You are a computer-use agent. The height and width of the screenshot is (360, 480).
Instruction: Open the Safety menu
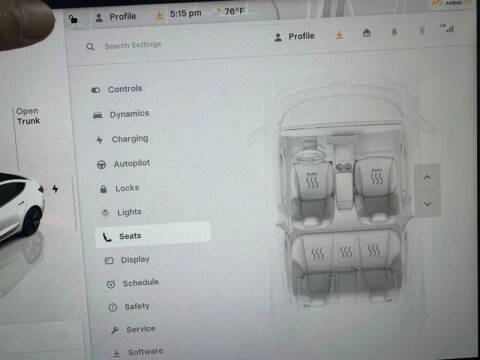(x=129, y=306)
